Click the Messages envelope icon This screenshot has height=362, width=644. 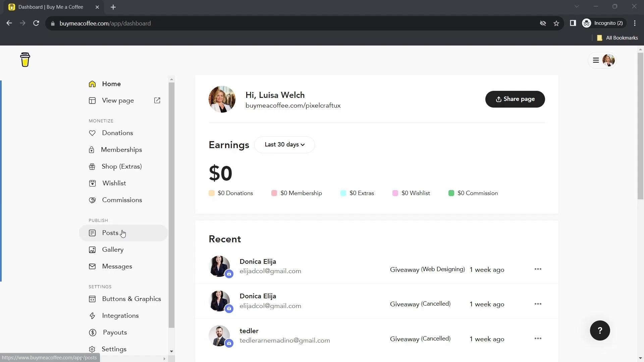click(92, 266)
